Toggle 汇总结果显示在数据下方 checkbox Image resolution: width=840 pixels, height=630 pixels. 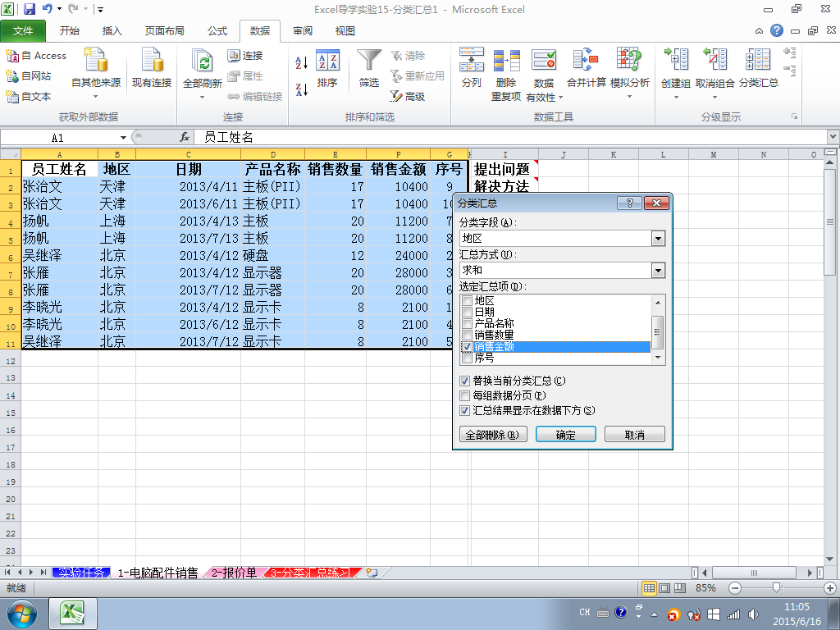[465, 411]
